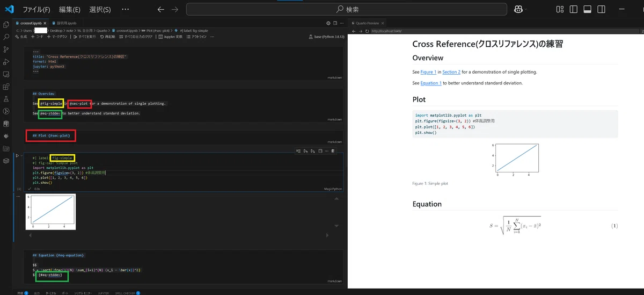Expand Quarto folder in breadcrumb
644x295 pixels.
pyautogui.click(x=103, y=31)
